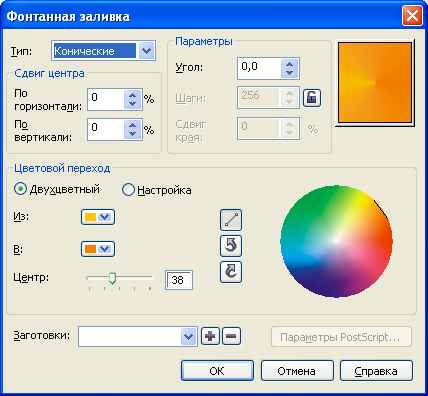Open help via Справка button
This screenshot has height=396, width=428.
(x=376, y=370)
